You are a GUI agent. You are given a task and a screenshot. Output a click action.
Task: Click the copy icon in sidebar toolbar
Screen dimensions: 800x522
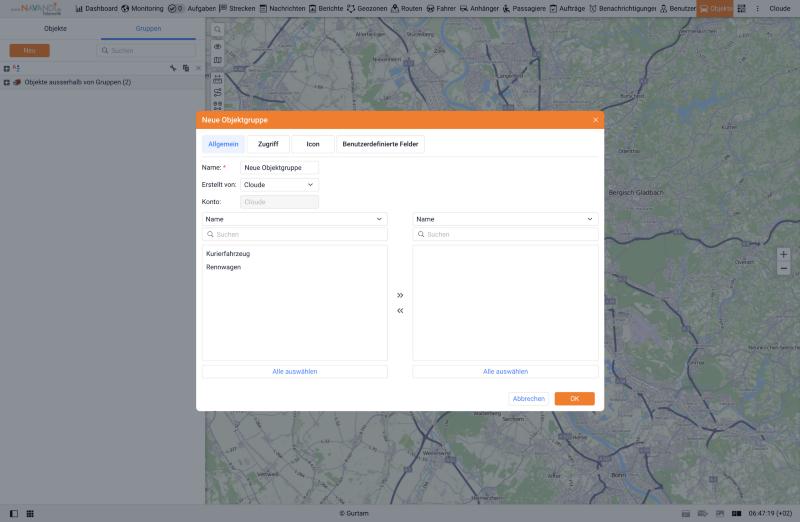coord(186,68)
